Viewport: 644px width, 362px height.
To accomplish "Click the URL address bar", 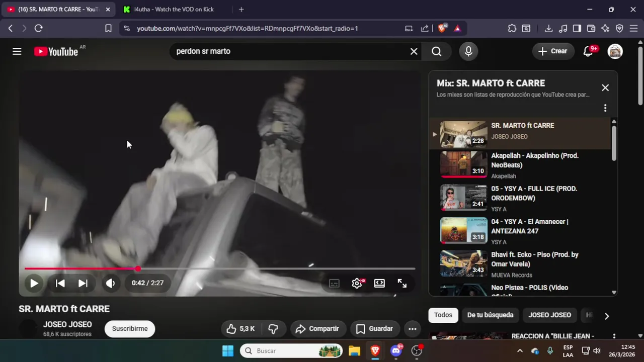I will 248,29.
